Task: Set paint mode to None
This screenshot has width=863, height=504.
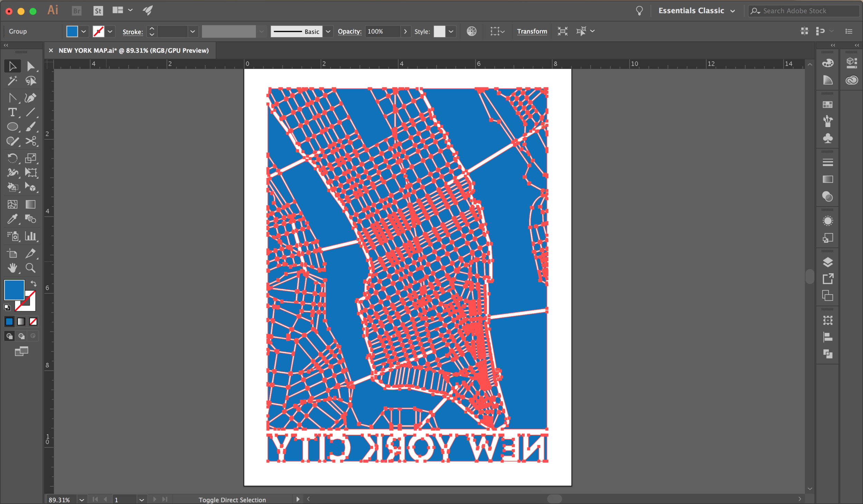Action: [33, 322]
